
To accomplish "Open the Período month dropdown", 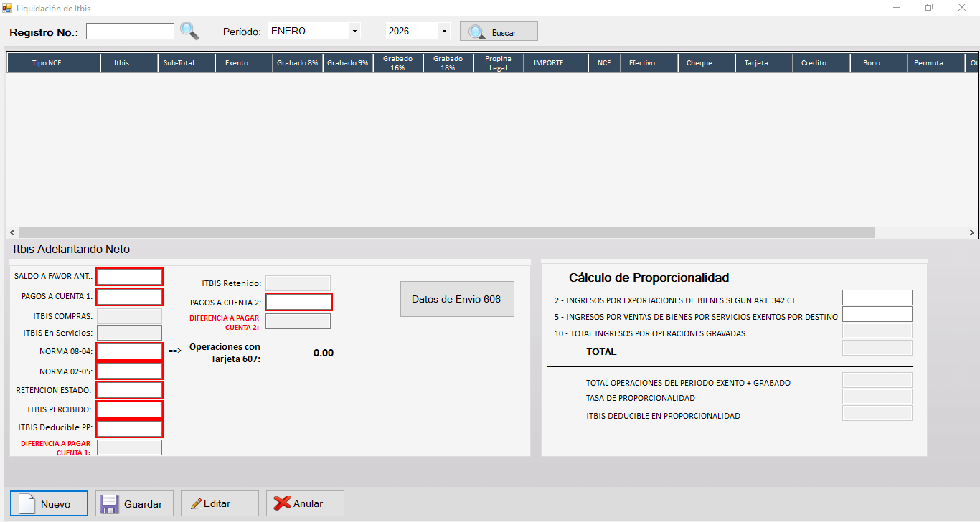I will pos(354,32).
